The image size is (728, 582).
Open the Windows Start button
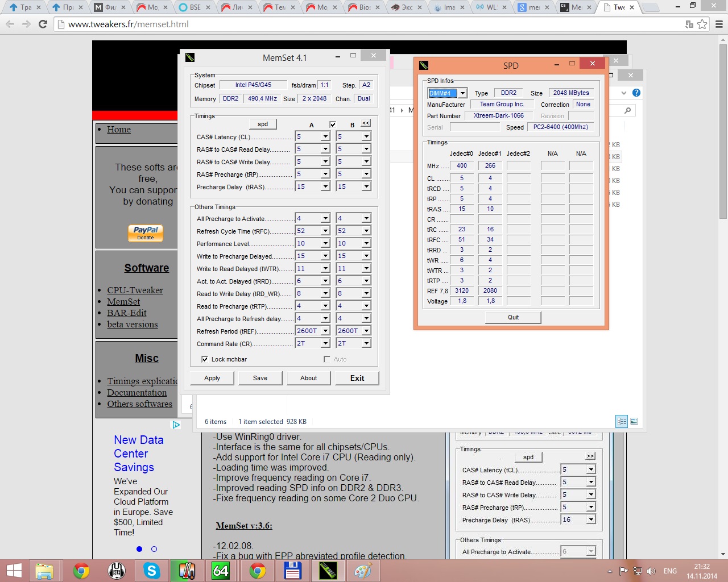coord(14,571)
